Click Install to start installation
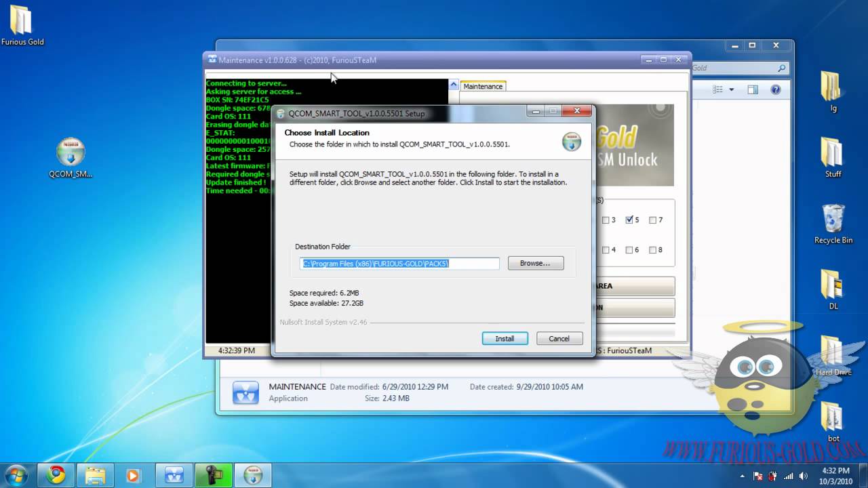This screenshot has height=488, width=868. (x=505, y=338)
